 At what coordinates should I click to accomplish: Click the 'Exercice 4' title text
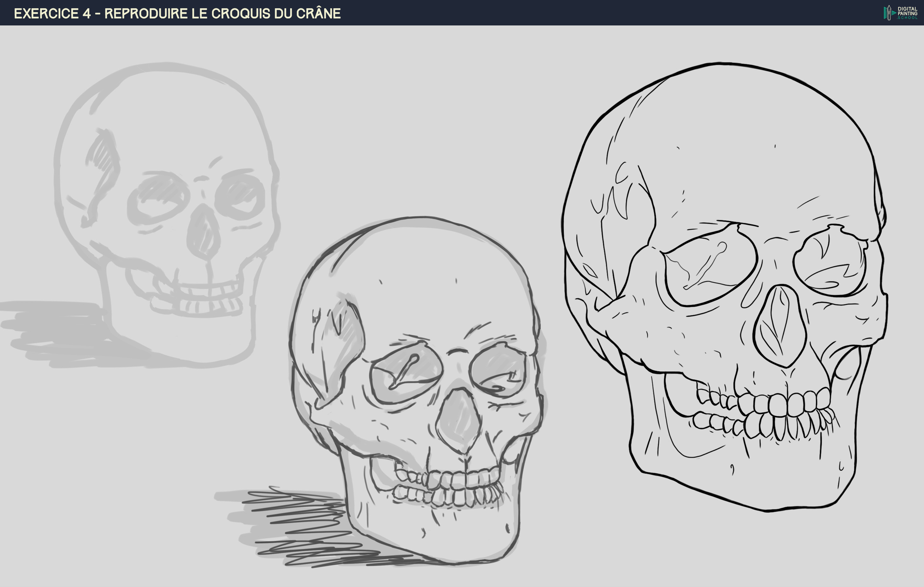[52, 14]
